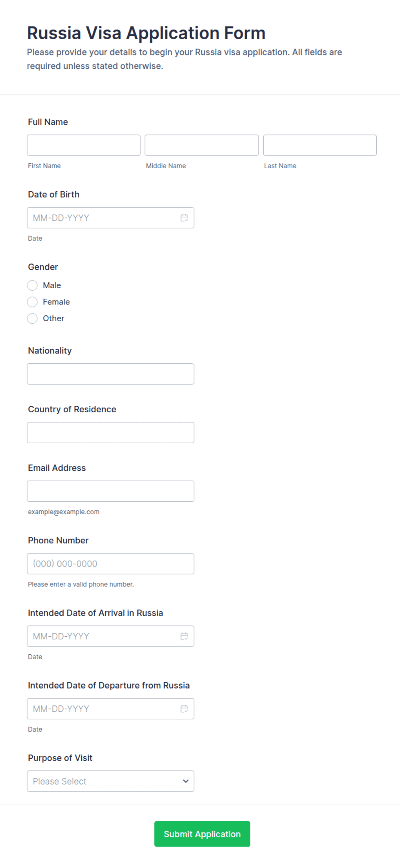
Task: Click the departure date text field
Action: (103, 709)
